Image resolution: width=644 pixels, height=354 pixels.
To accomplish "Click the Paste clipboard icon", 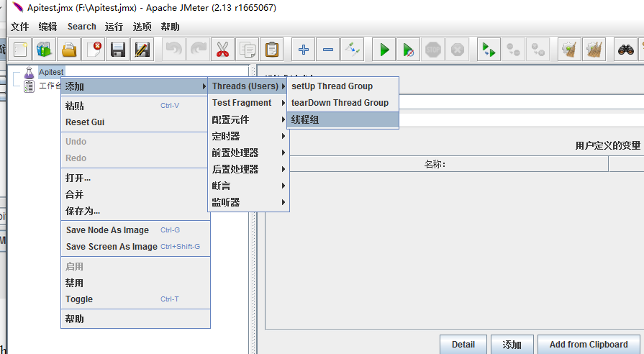I will coord(271,50).
